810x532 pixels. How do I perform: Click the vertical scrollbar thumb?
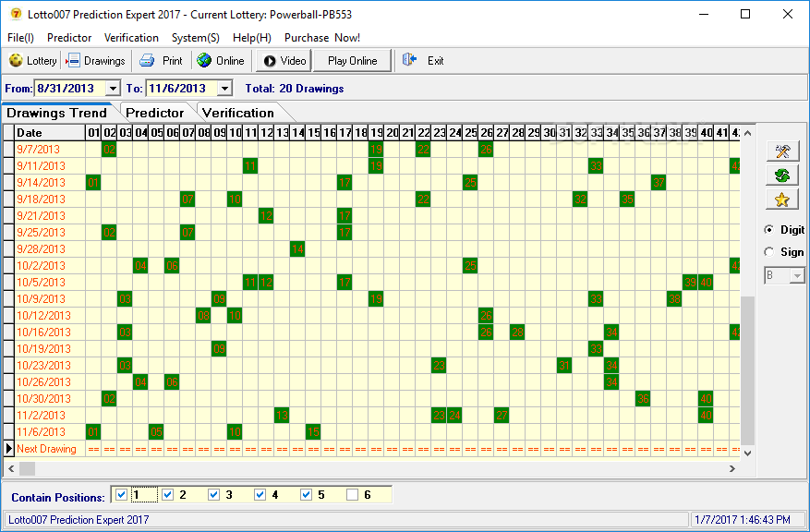747,370
